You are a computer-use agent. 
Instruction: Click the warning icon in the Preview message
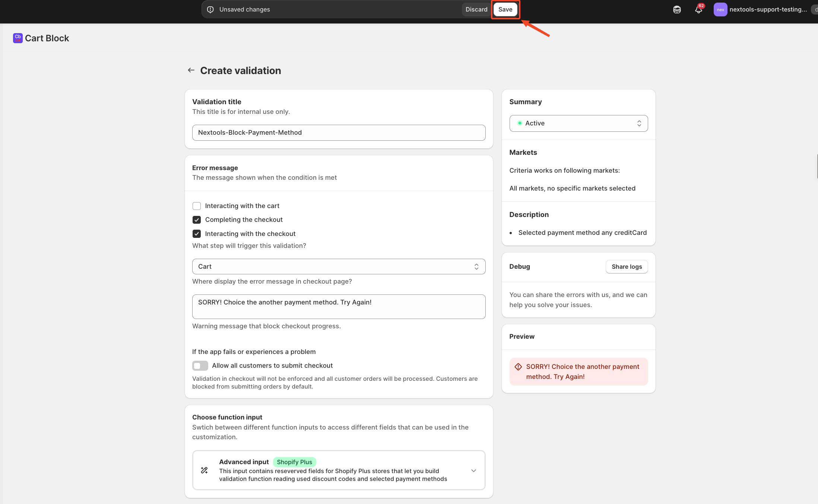(518, 367)
